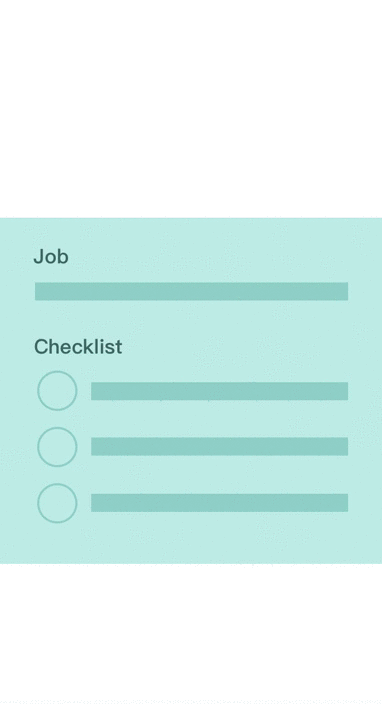Image resolution: width=382 pixels, height=704 pixels.
Task: Check the first checklist circle
Action: (x=57, y=391)
